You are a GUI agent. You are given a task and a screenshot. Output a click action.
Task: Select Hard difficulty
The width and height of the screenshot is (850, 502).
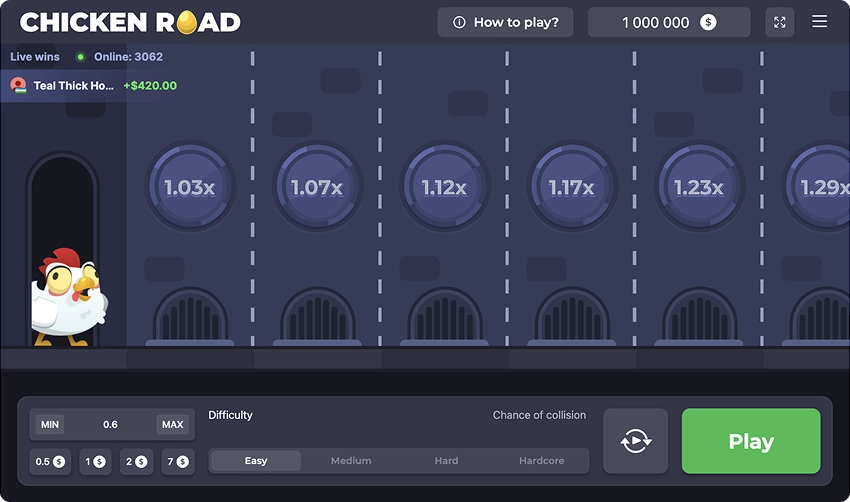pyautogui.click(x=446, y=461)
